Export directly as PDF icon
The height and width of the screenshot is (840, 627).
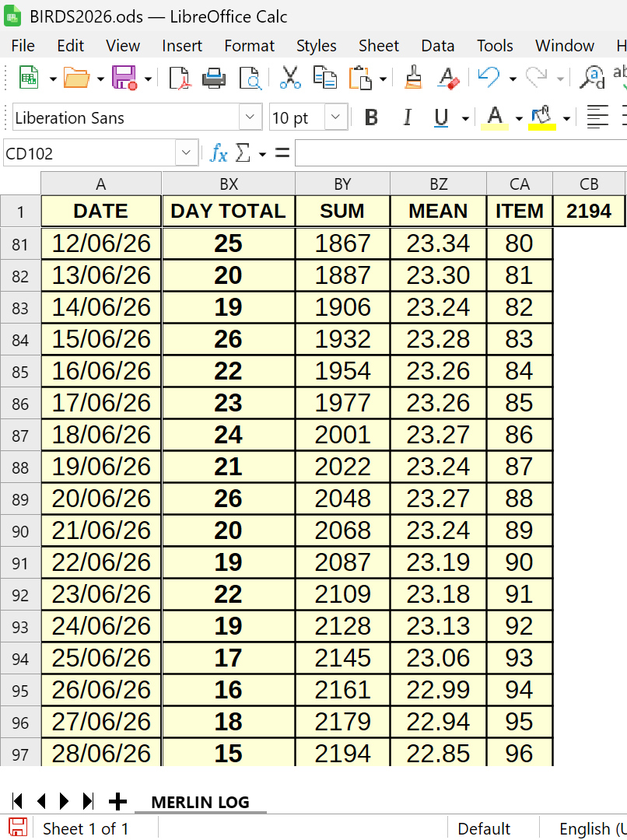point(180,78)
